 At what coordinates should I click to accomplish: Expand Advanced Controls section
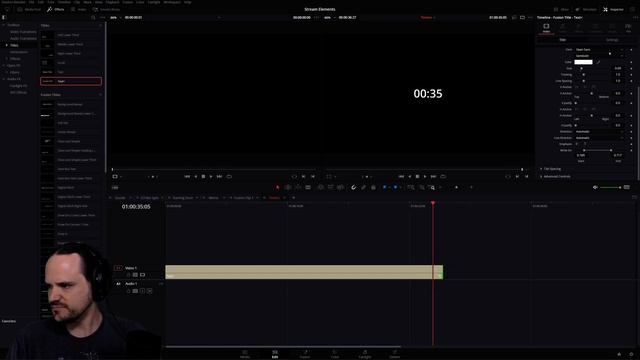[541, 176]
